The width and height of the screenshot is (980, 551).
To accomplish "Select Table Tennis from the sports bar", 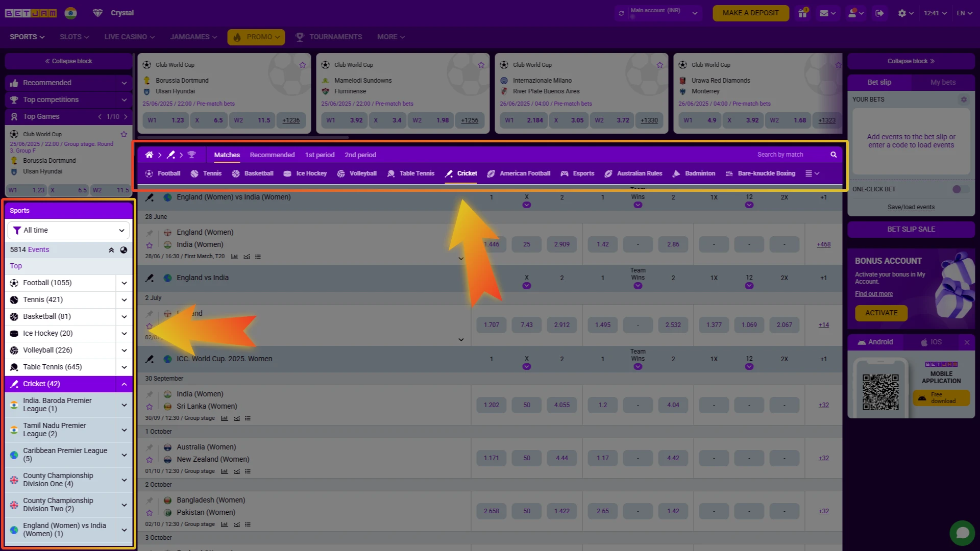I will [410, 173].
